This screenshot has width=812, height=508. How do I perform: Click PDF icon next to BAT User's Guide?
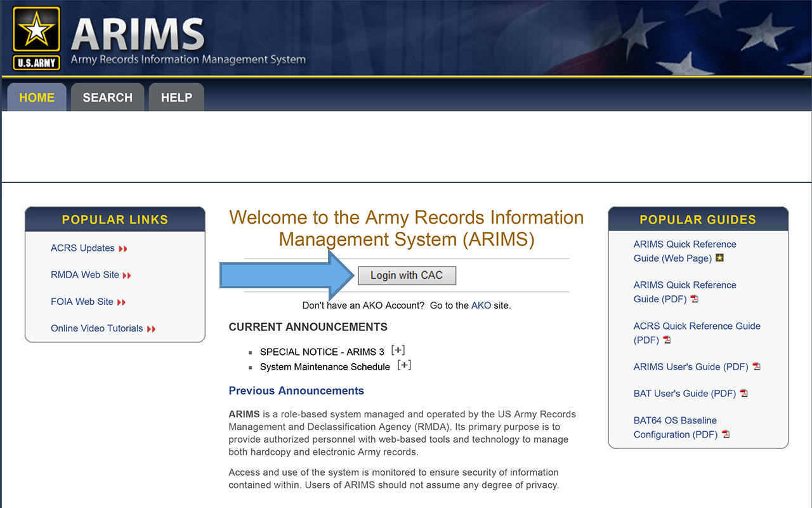744,394
